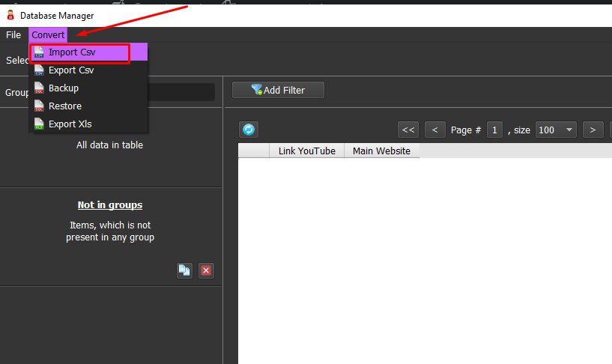Click the Restore SQL file icon
Screen dimensions: 612x364
39,106
